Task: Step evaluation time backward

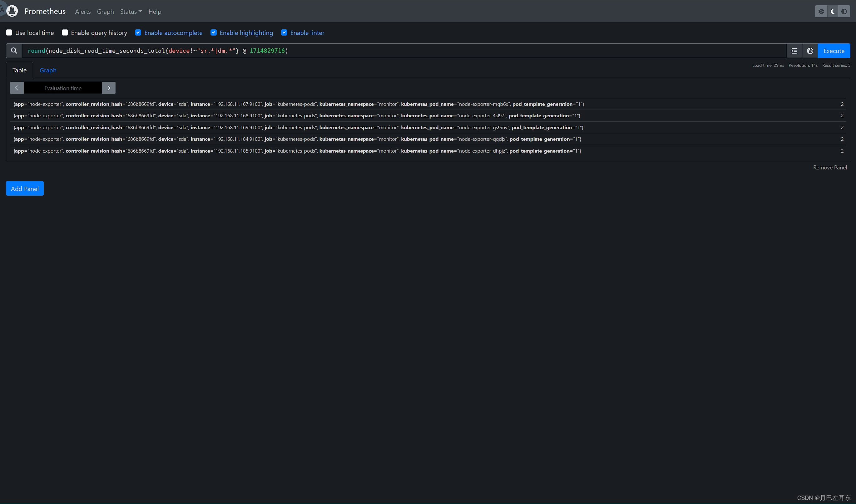Action: point(17,88)
